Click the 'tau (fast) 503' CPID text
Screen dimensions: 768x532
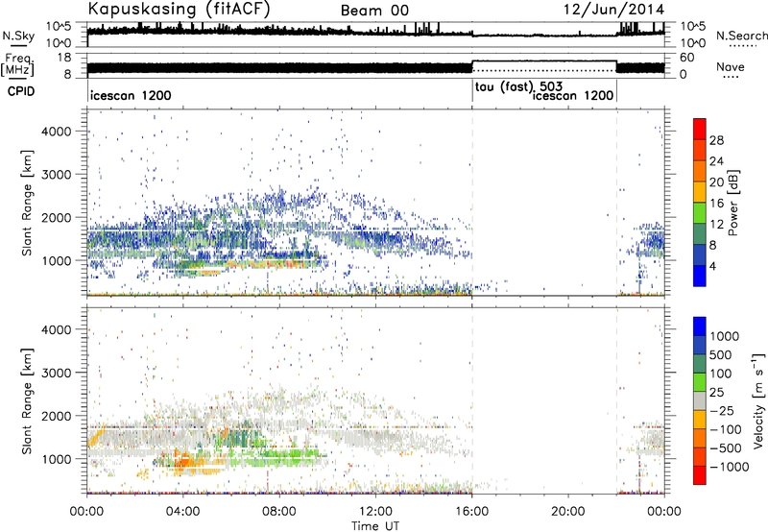[x=518, y=87]
